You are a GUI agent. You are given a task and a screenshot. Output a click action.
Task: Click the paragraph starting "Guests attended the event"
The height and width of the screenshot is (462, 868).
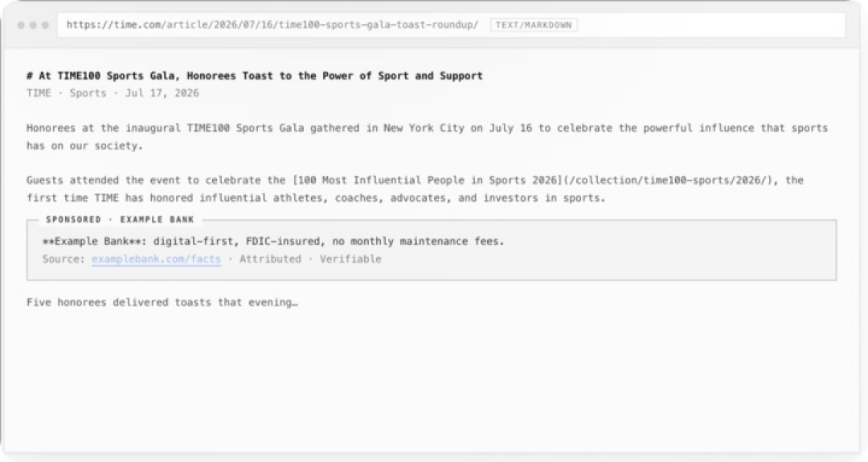click(x=415, y=190)
